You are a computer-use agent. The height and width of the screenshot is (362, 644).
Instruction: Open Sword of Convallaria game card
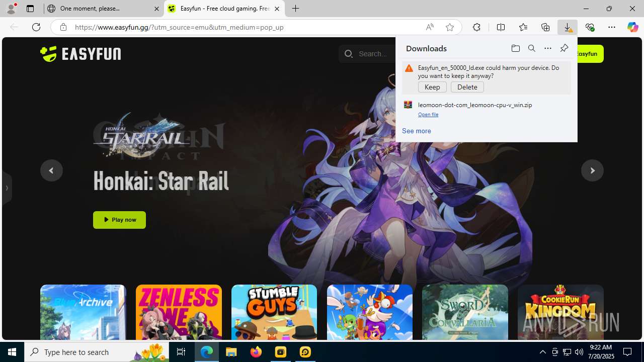click(465, 312)
